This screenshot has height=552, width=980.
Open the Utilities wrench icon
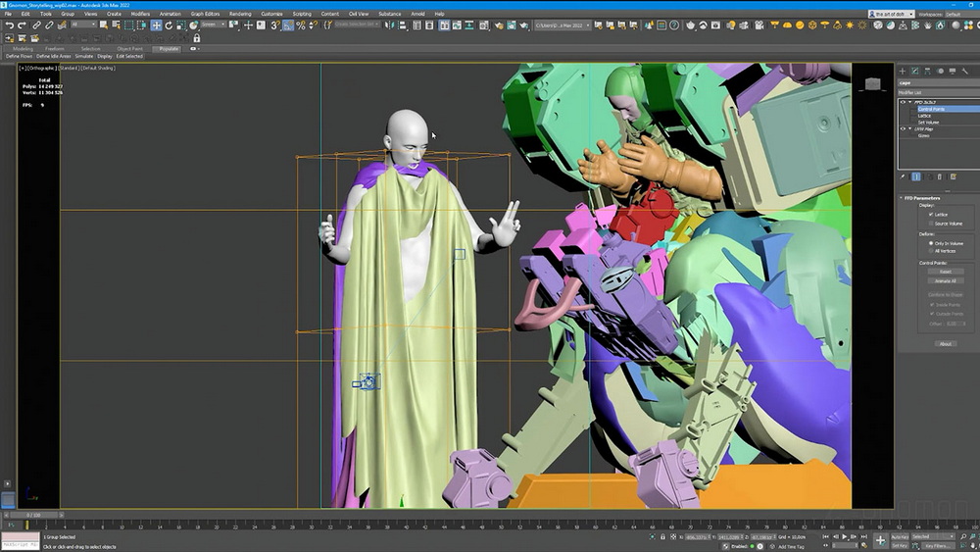[x=964, y=71]
